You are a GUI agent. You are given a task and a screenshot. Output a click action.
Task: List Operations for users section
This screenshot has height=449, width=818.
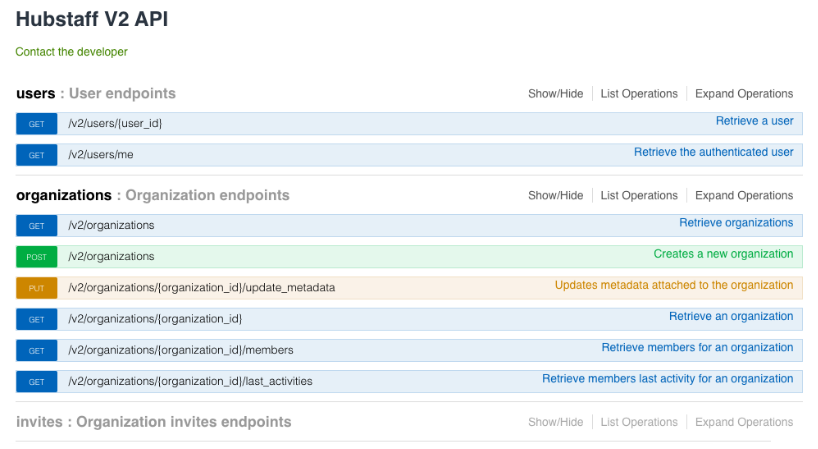[x=639, y=94]
